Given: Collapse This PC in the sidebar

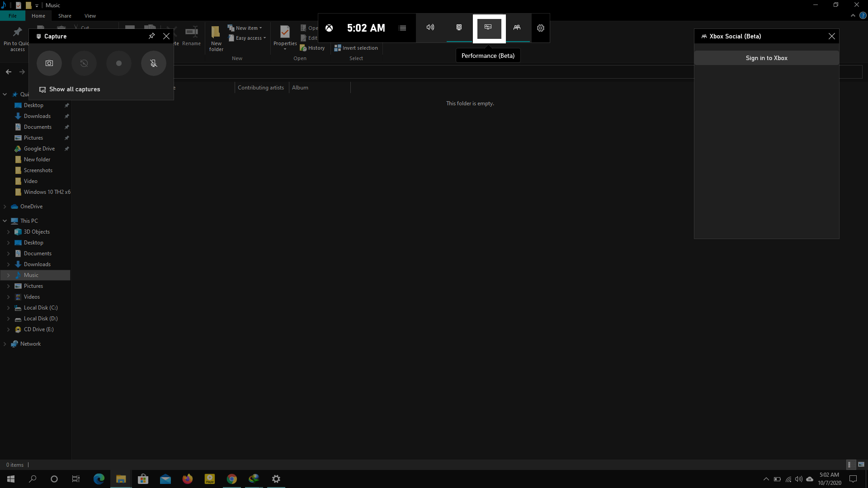Looking at the screenshot, I should [x=5, y=221].
